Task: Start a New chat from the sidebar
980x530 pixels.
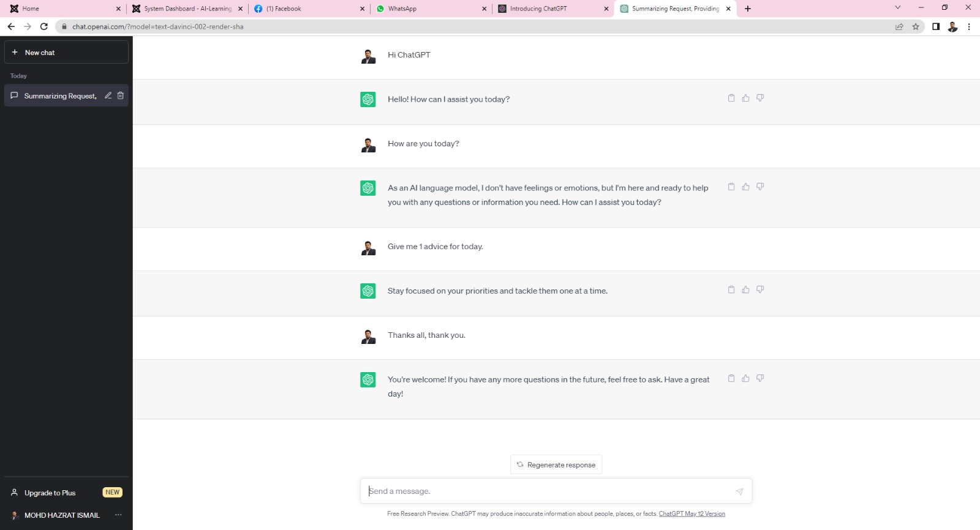Action: point(66,53)
